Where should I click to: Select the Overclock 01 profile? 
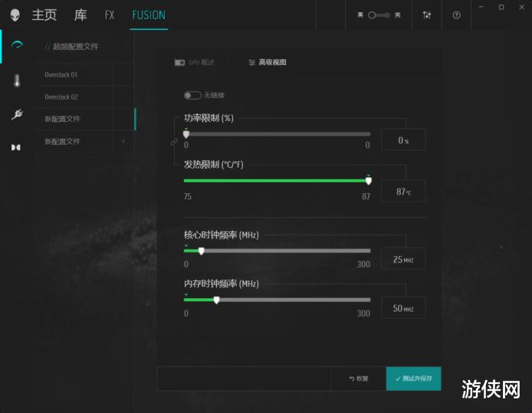point(61,75)
